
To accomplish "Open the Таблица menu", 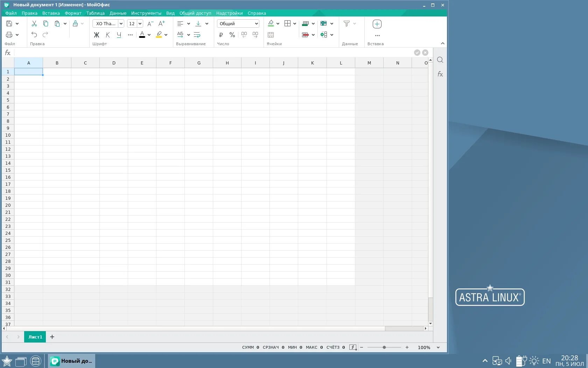I will pos(96,13).
